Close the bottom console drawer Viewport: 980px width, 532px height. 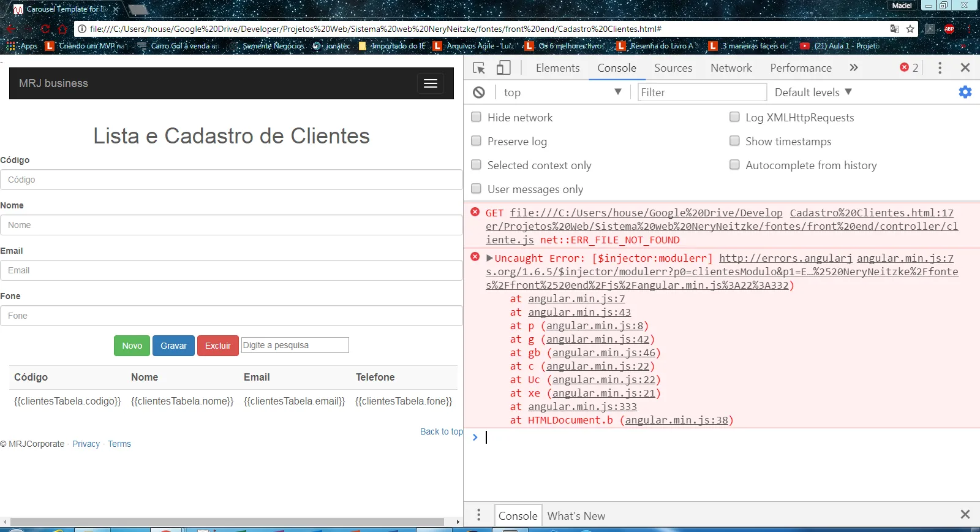pyautogui.click(x=965, y=515)
